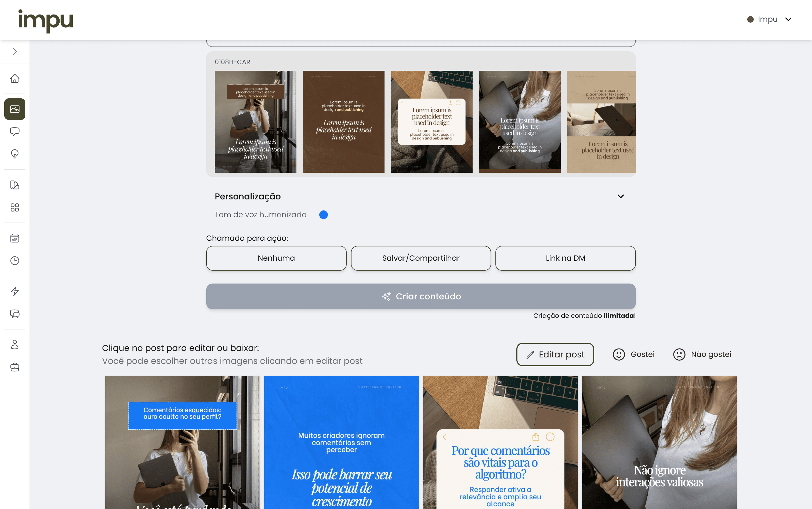This screenshot has width=812, height=509.
Task: Open the lightbulb ideas icon
Action: coord(15,154)
